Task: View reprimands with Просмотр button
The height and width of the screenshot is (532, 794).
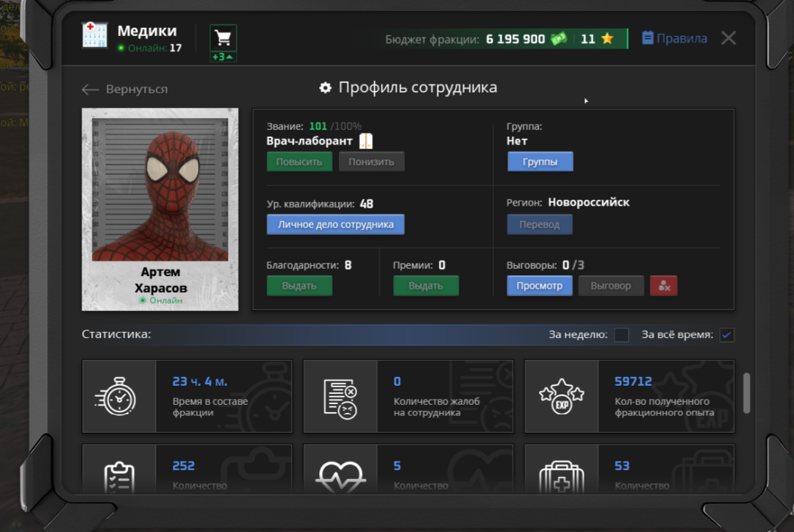Action: click(x=540, y=286)
